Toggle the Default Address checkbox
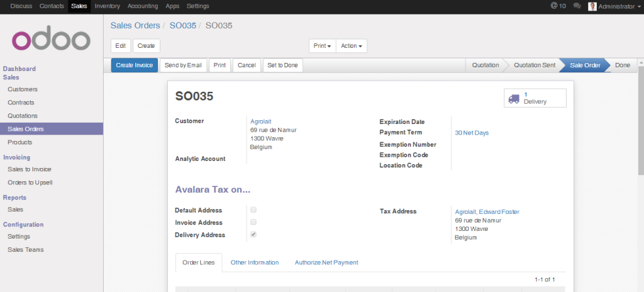 253,210
